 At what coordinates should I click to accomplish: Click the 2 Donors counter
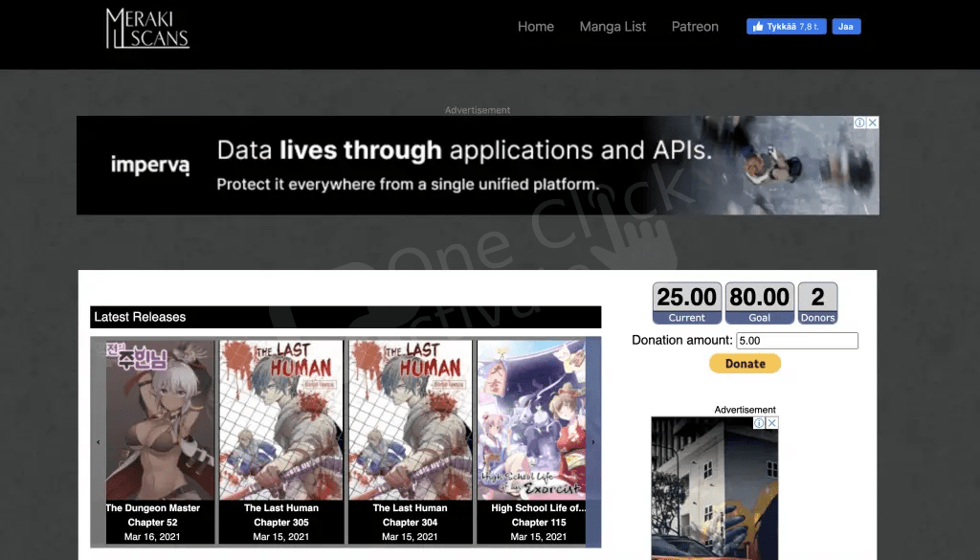[x=817, y=303]
